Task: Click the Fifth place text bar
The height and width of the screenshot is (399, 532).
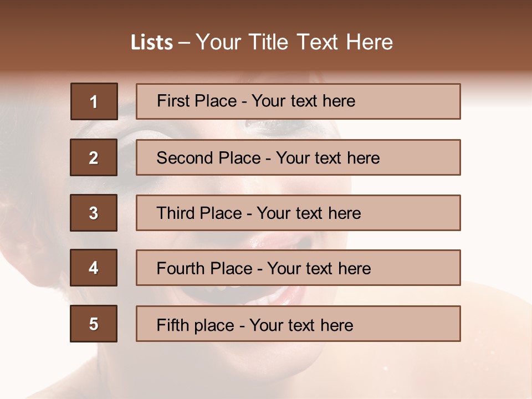Action: click(x=298, y=324)
